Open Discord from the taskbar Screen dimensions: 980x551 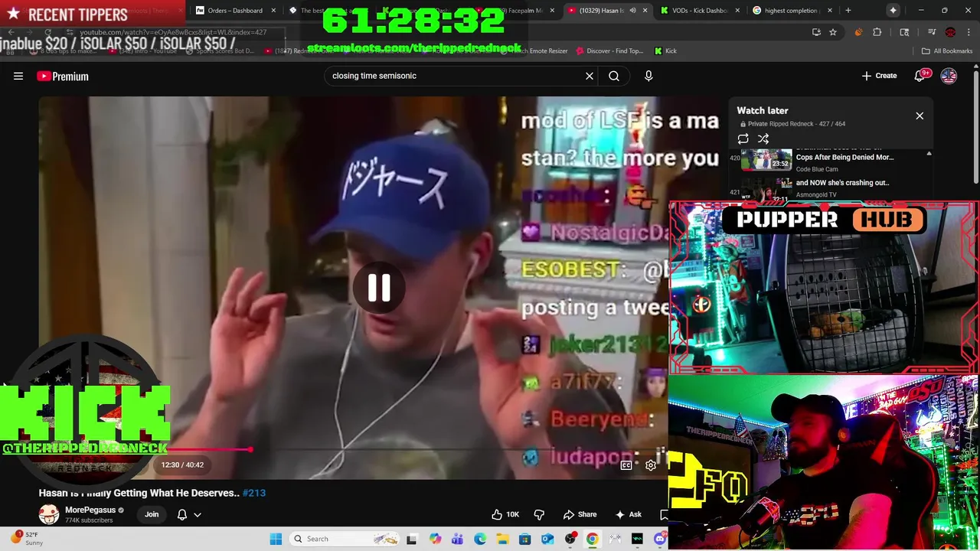659,539
